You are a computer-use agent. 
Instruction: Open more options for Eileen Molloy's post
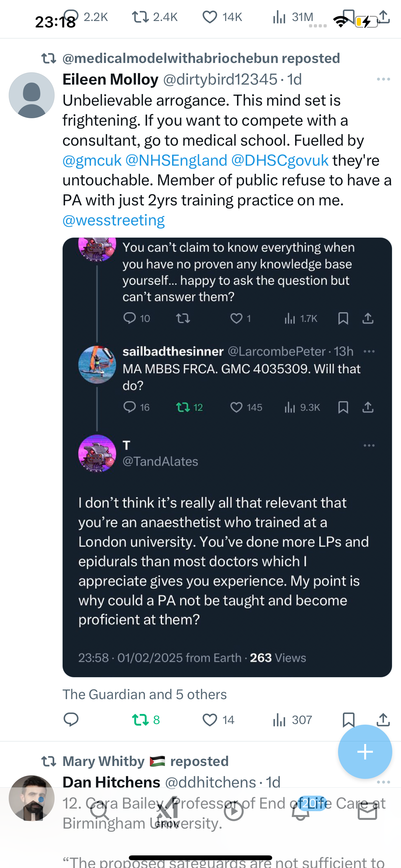[x=384, y=79]
